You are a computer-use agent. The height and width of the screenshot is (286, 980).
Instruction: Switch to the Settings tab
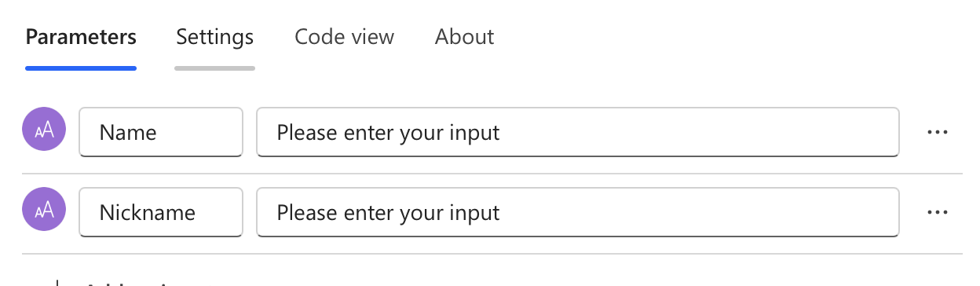pos(214,37)
